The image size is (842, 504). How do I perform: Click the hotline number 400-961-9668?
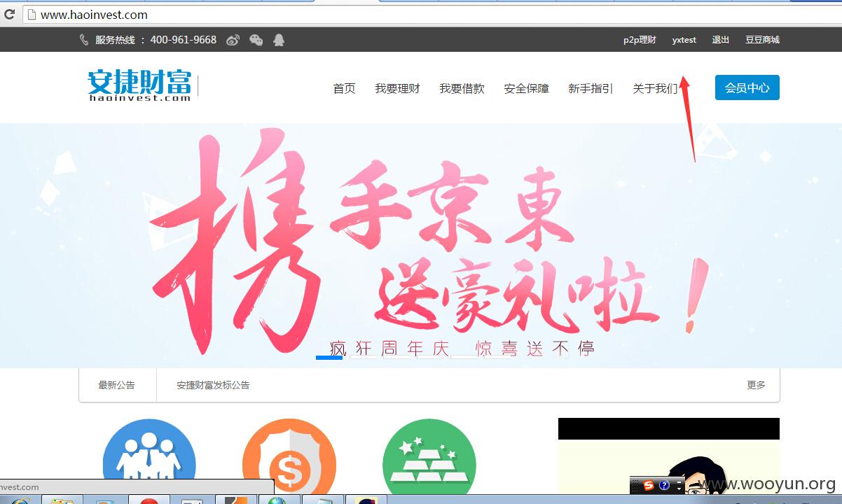click(184, 40)
